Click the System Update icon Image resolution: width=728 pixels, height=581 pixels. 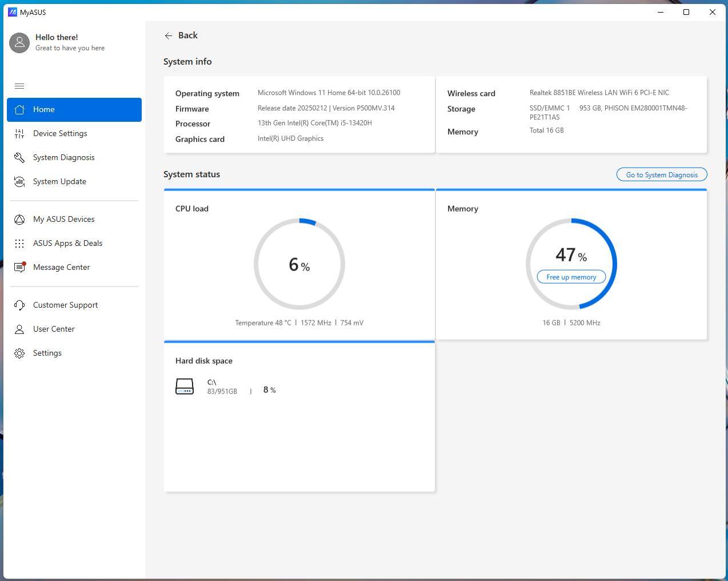click(19, 182)
